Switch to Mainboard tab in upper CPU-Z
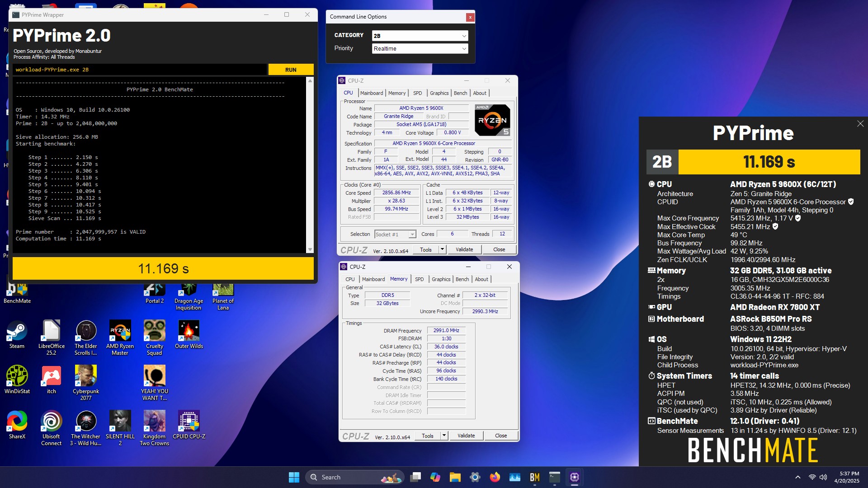The height and width of the screenshot is (488, 868). (x=372, y=93)
